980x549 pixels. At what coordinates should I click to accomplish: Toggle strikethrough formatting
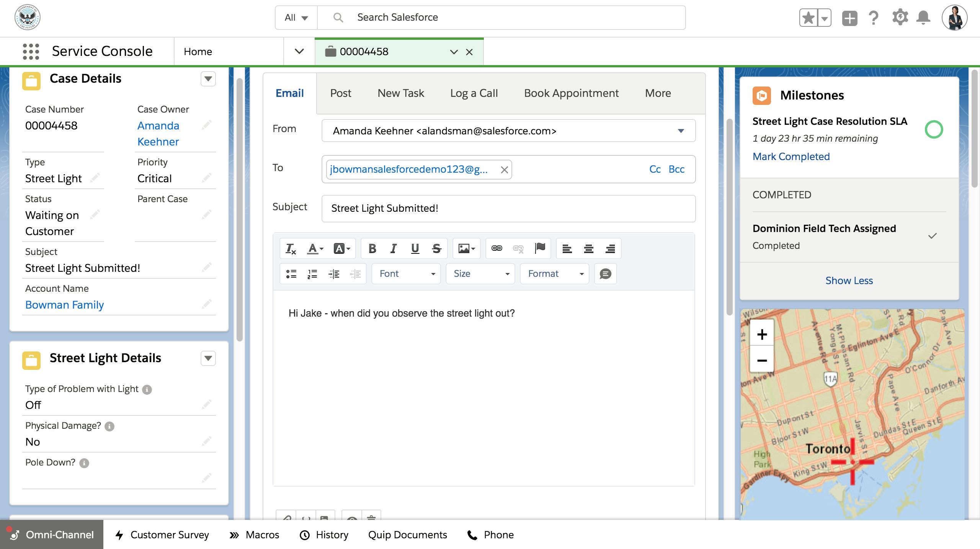click(x=436, y=249)
